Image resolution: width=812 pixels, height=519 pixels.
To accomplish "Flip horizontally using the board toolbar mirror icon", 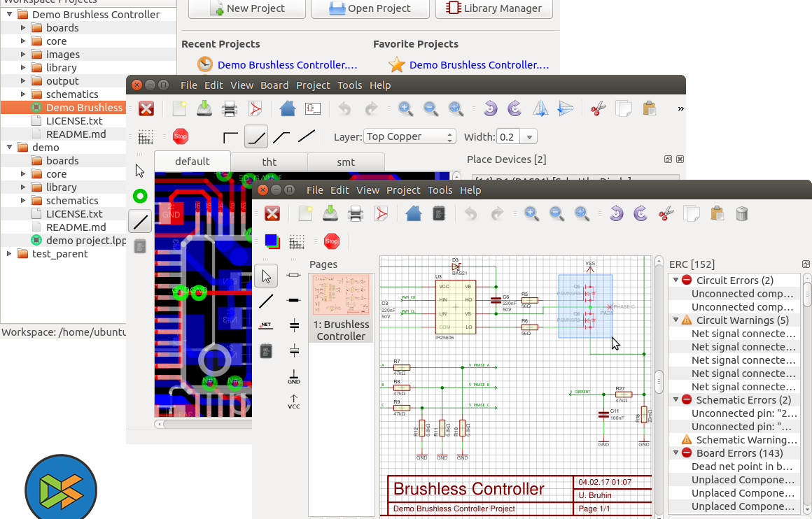I will (540, 108).
